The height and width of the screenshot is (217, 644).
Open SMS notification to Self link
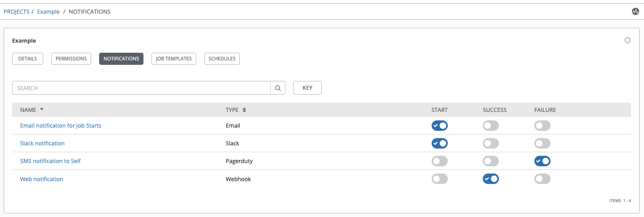click(50, 161)
